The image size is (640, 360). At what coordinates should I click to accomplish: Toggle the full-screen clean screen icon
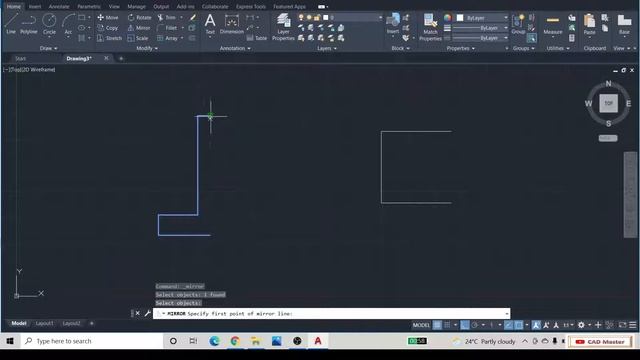622,325
